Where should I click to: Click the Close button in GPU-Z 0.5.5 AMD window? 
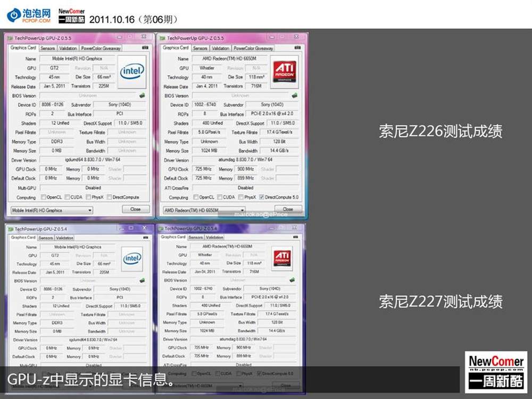pyautogui.click(x=288, y=209)
